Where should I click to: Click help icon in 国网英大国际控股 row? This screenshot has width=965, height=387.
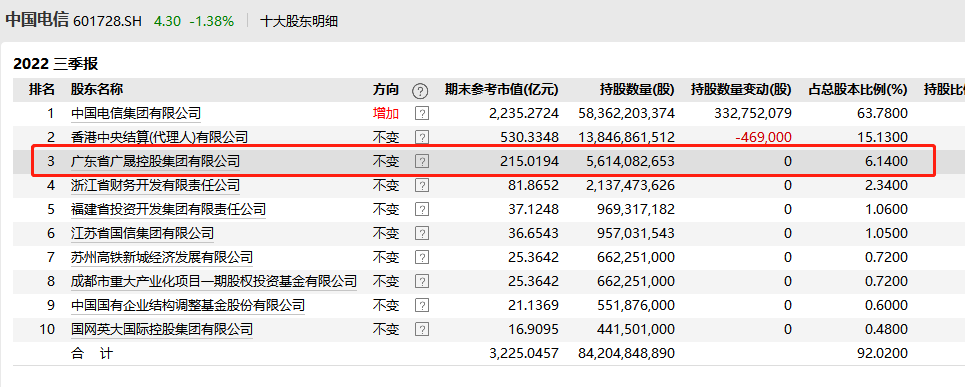point(422,329)
